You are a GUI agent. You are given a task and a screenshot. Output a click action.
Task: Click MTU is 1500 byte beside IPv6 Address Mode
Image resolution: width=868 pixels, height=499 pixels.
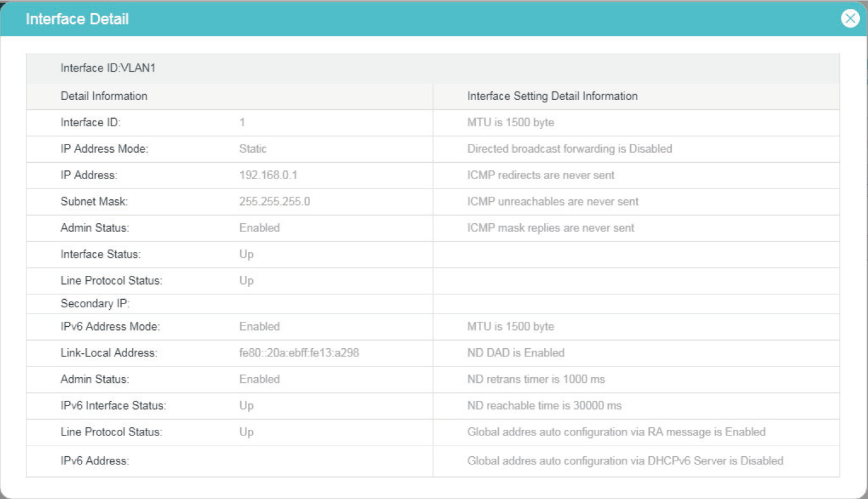pos(511,327)
